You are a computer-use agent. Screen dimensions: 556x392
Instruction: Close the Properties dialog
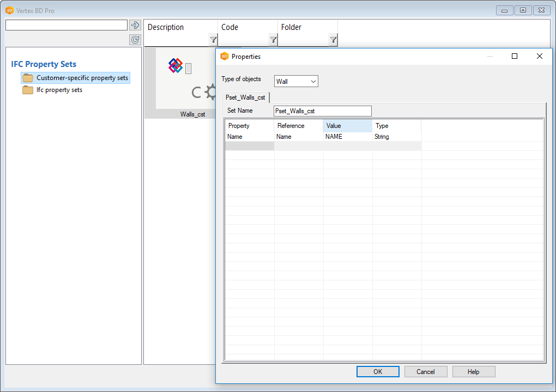point(539,56)
